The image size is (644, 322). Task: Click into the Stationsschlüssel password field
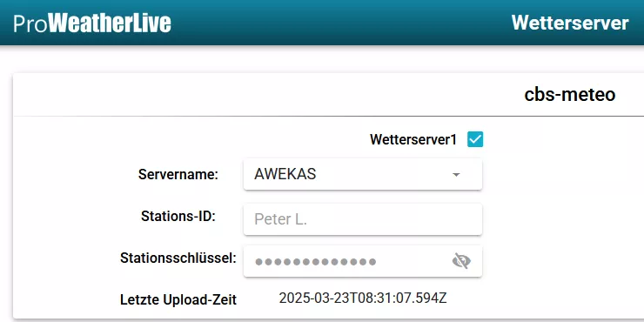click(x=363, y=261)
